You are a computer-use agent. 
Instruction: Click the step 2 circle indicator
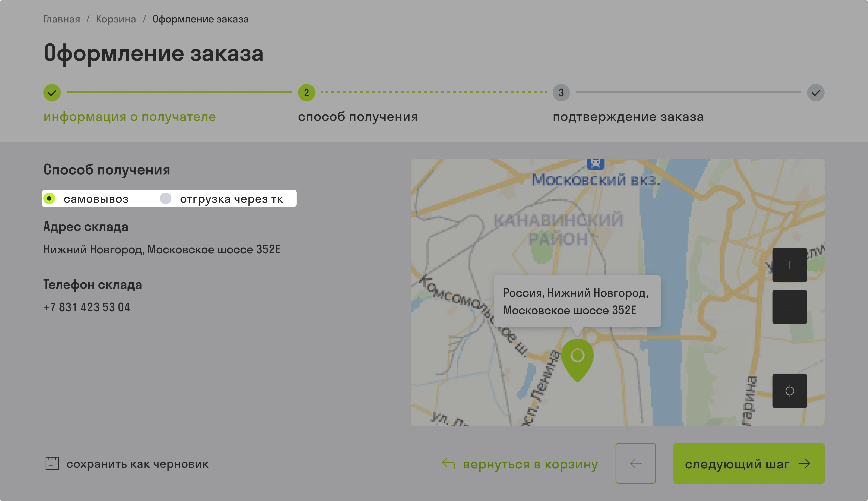307,92
